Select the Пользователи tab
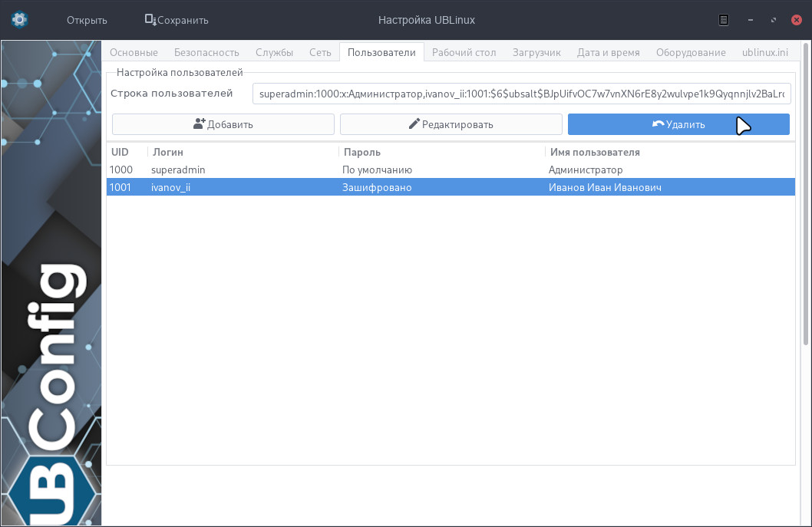812x527 pixels. (x=381, y=52)
